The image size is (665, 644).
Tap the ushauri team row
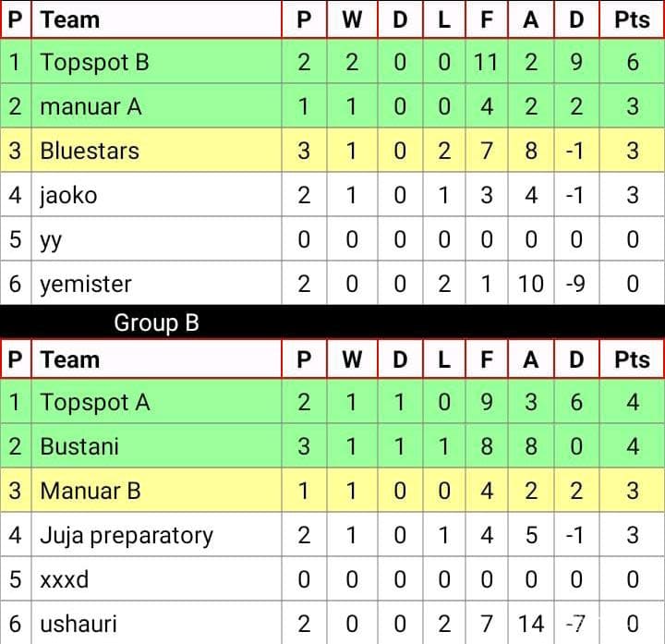332,624
